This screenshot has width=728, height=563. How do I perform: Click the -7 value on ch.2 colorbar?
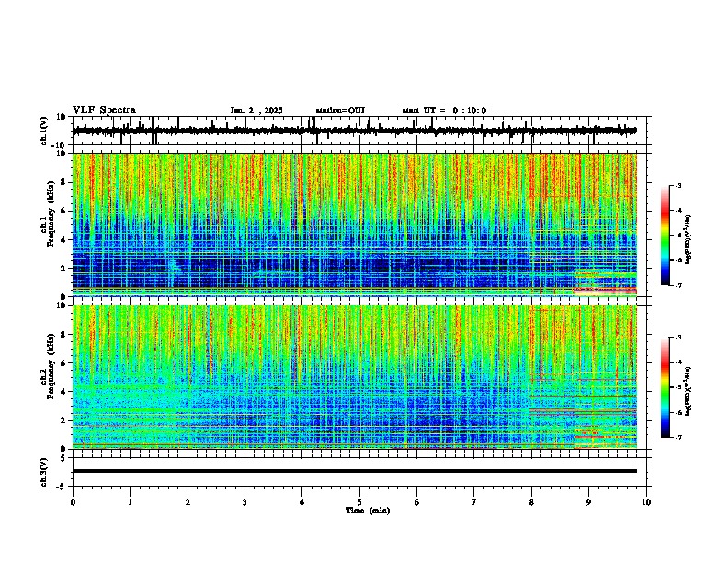[677, 437]
